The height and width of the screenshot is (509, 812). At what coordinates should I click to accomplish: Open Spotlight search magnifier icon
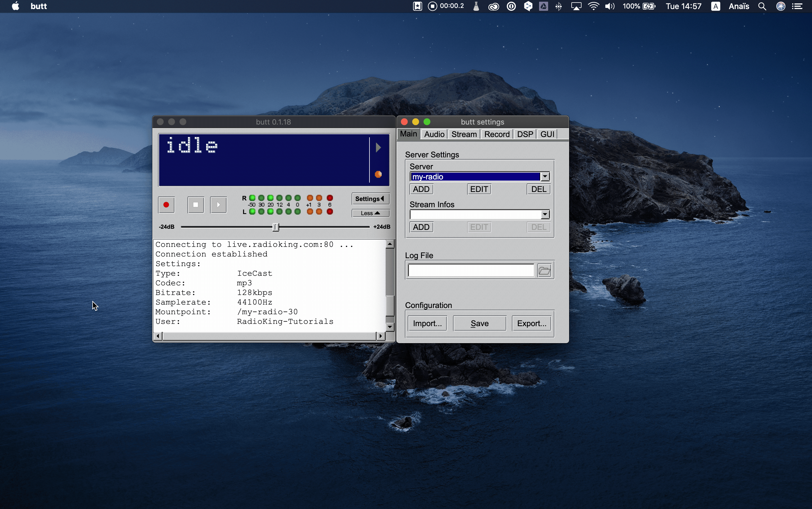[762, 6]
